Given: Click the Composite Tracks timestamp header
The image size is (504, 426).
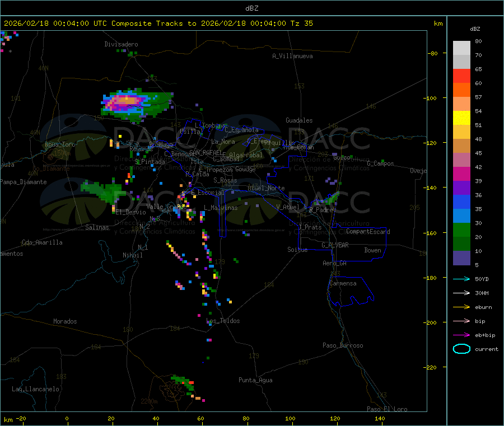Looking at the screenshot, I should (158, 24).
